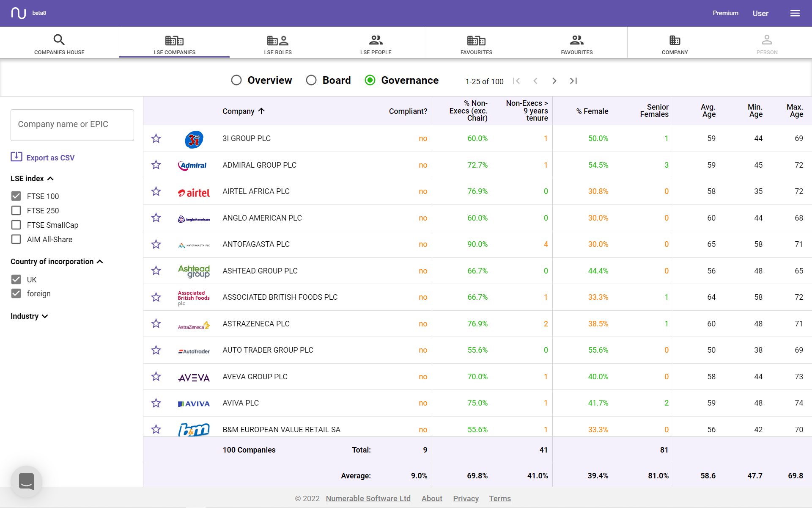This screenshot has height=508, width=812.
Task: Toggle star for ANGLO AMERICAN PLC
Action: coord(156,218)
